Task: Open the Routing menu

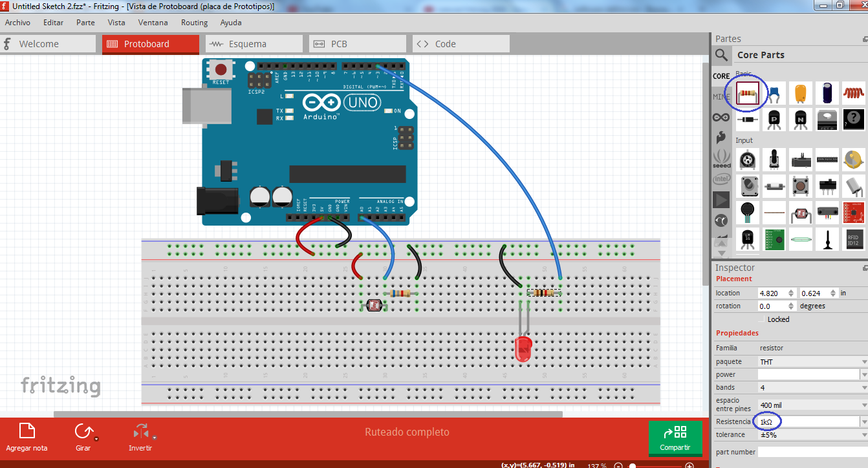Action: point(194,22)
